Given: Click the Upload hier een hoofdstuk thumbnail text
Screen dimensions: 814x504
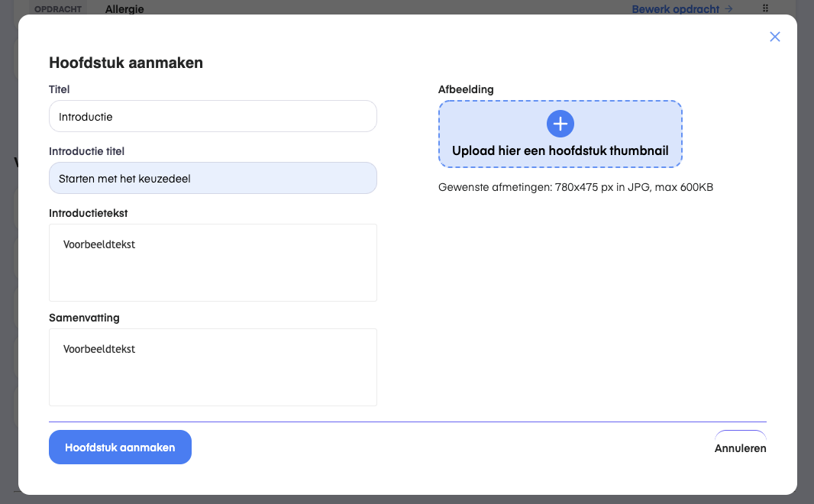Looking at the screenshot, I should click(x=560, y=151).
